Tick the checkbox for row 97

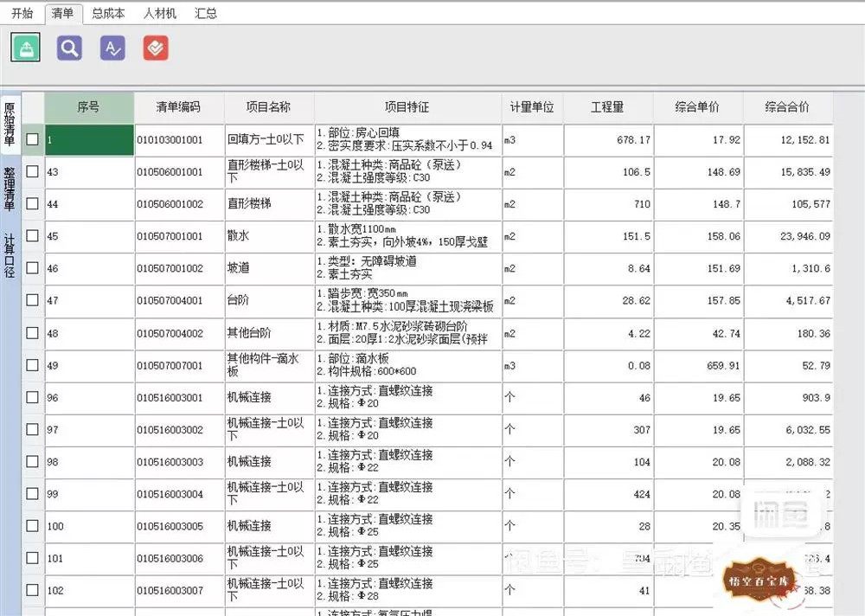click(x=33, y=429)
